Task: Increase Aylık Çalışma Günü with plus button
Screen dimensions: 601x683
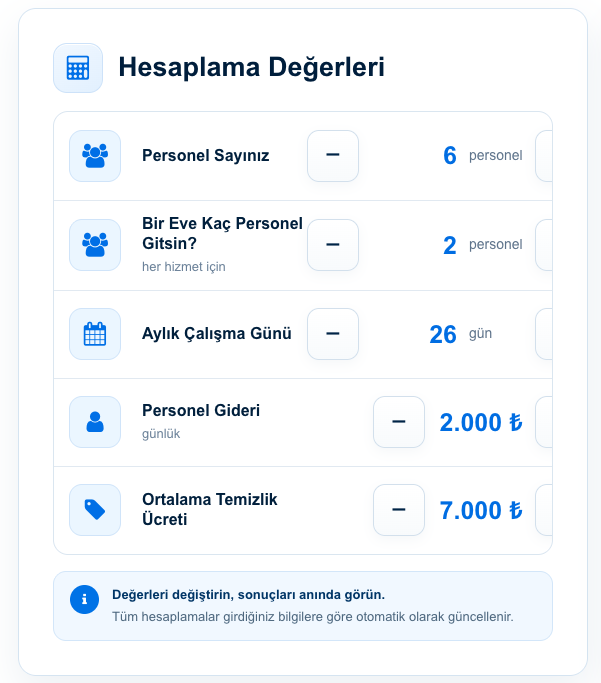Action: pos(544,334)
